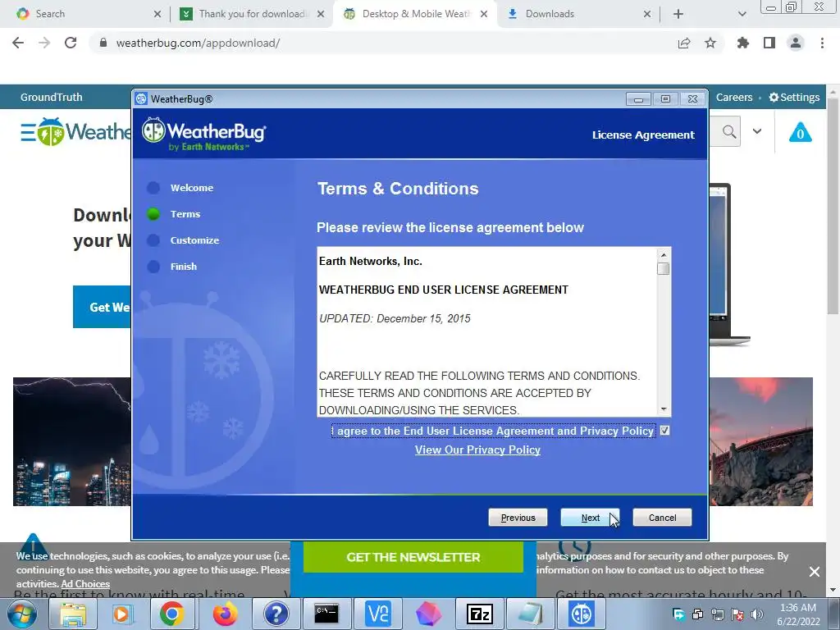This screenshot has width=840, height=630.
Task: Select the Terms step in installer sidebar
Action: 185,214
